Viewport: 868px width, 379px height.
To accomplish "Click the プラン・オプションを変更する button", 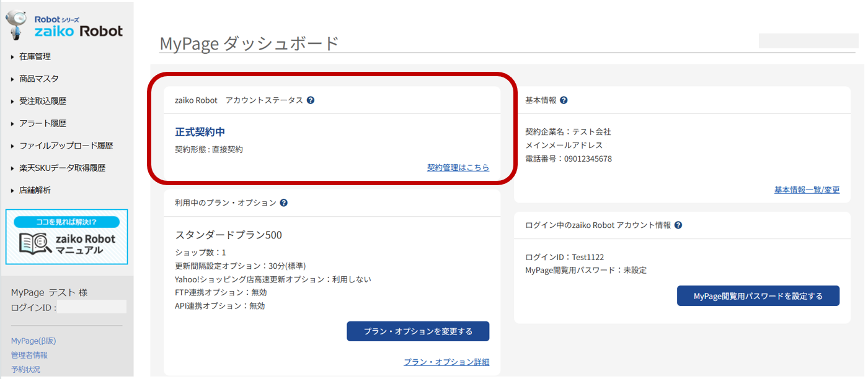I will tap(418, 331).
